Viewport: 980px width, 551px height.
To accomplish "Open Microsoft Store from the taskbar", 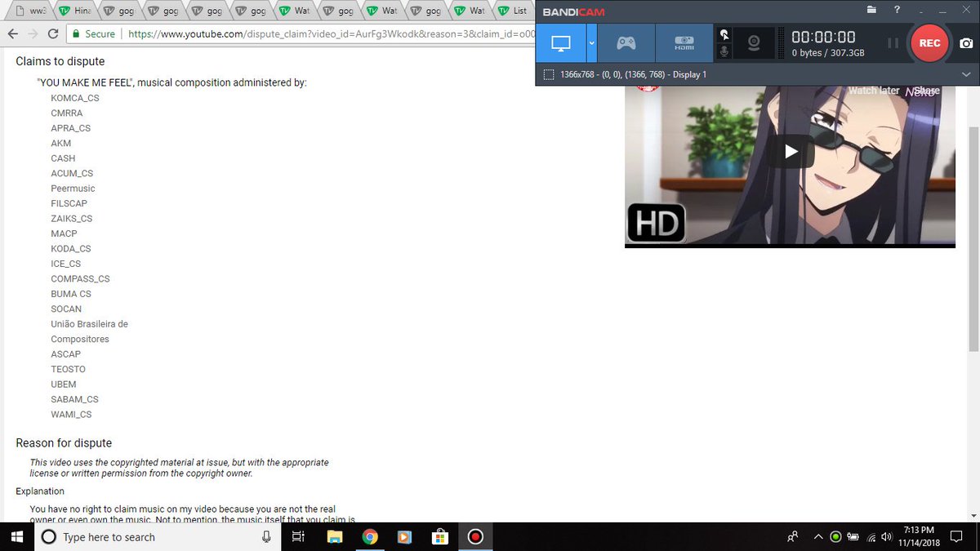I will click(440, 536).
